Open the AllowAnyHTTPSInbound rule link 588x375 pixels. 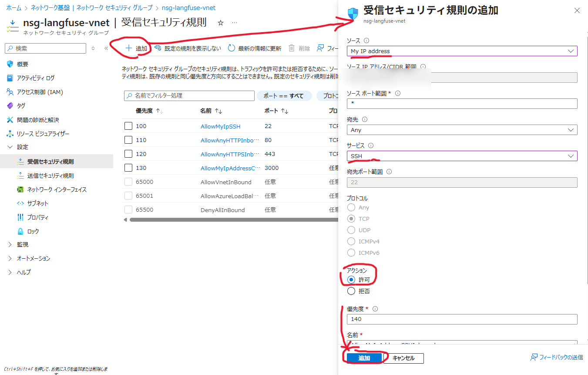[x=230, y=154]
